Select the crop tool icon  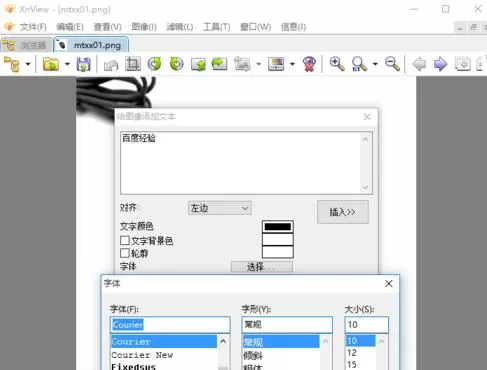(x=133, y=64)
